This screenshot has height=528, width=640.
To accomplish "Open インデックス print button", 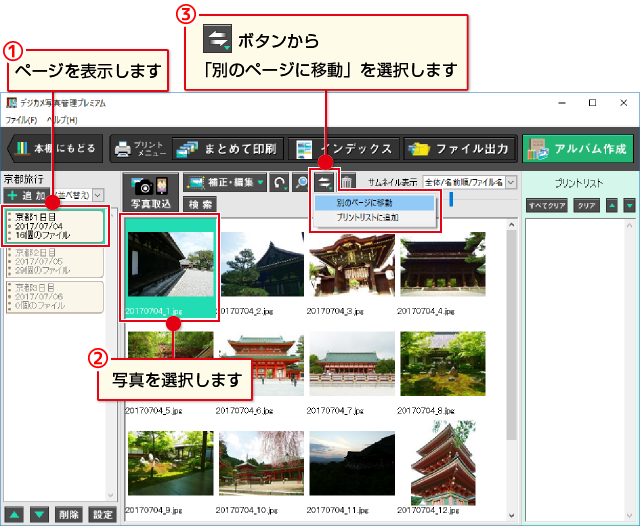I will click(344, 149).
